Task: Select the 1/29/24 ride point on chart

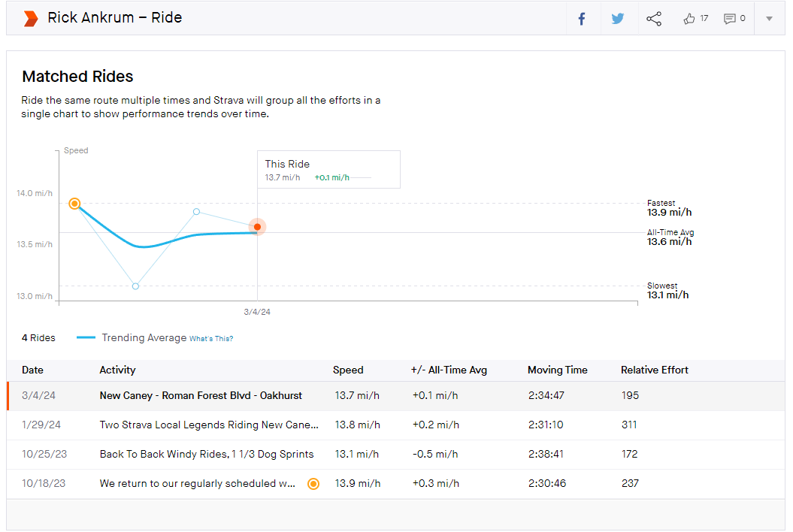Action: point(196,211)
